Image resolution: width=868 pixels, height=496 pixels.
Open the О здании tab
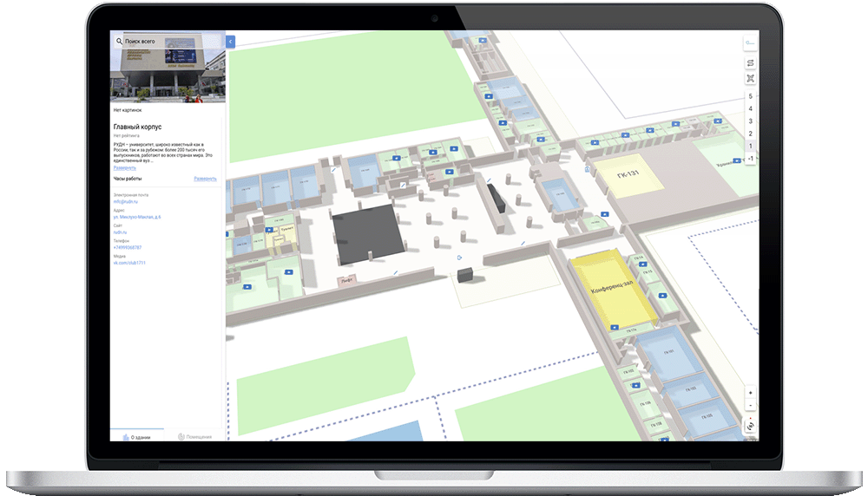(x=138, y=436)
